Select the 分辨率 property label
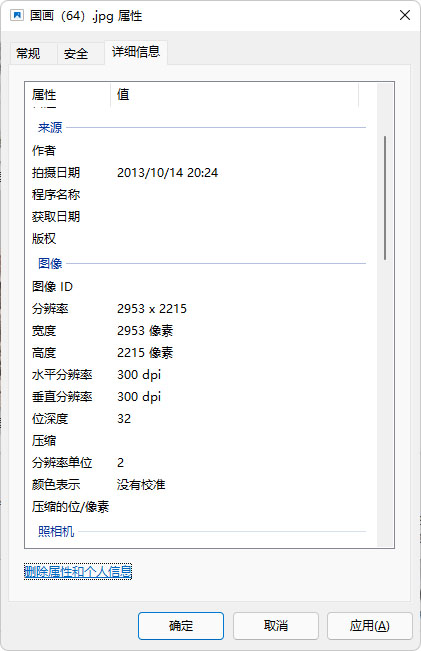This screenshot has height=651, width=421. click(50, 308)
